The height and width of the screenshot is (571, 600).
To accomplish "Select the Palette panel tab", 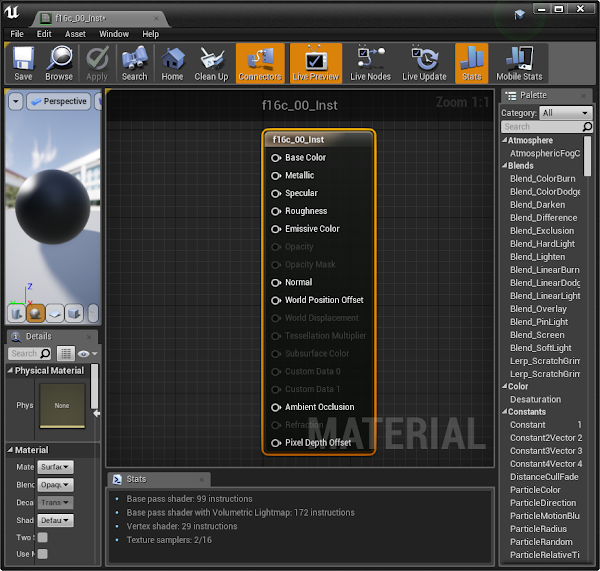I will pos(546,95).
